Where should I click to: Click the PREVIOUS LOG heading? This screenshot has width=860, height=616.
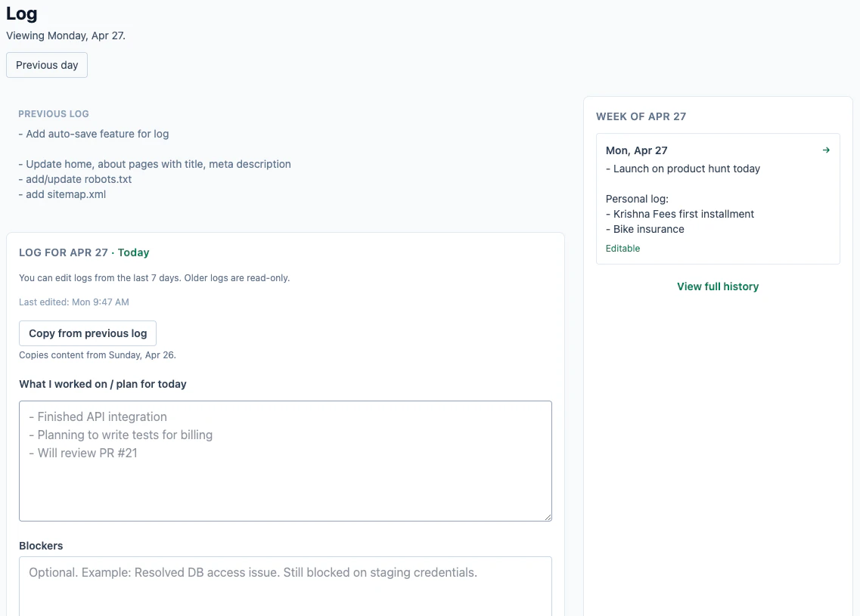click(x=53, y=114)
